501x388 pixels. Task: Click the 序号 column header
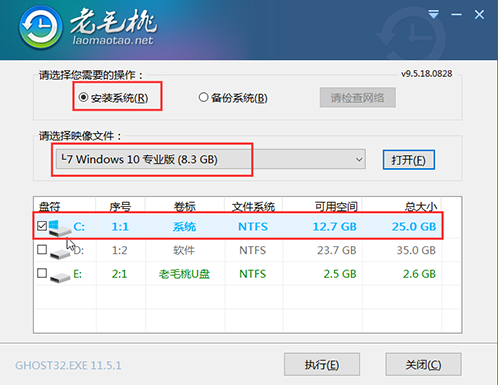coord(120,207)
